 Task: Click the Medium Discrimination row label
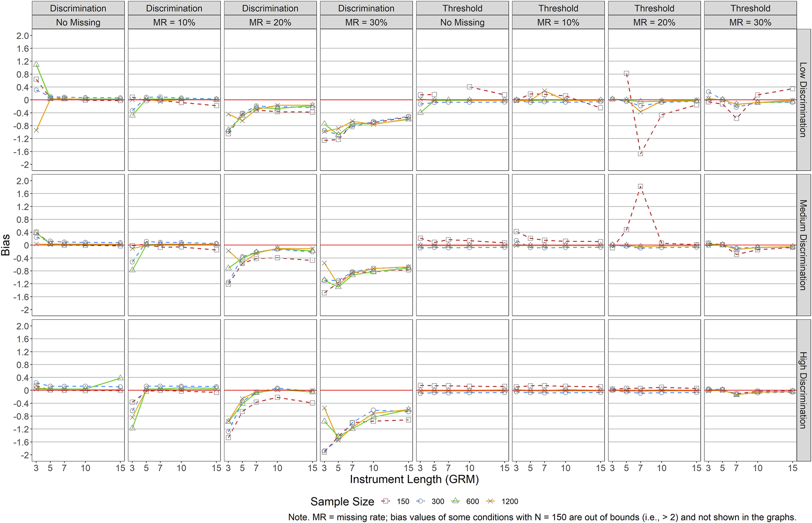(x=803, y=245)
